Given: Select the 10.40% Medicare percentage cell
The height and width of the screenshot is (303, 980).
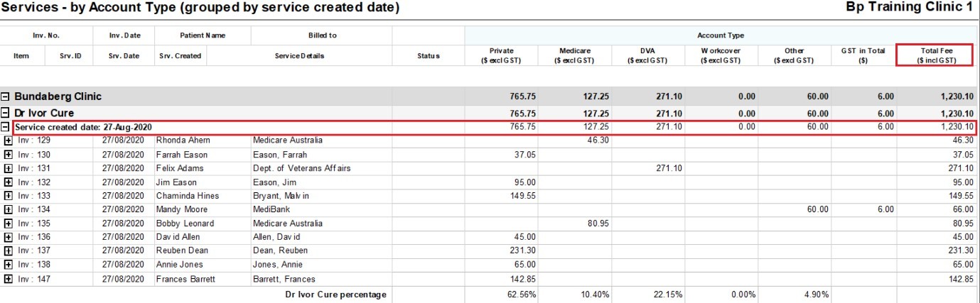Looking at the screenshot, I should (x=596, y=294).
